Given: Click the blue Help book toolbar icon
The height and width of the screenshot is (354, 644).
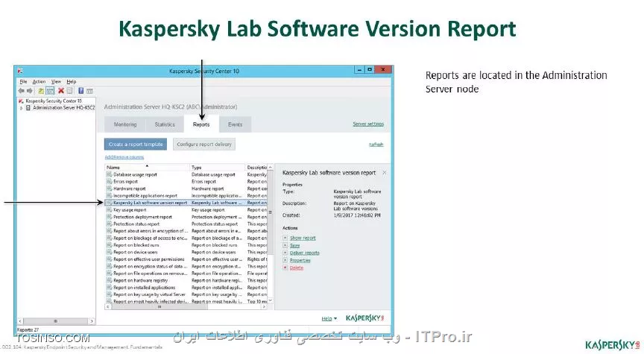Looking at the screenshot, I should 81,91.
